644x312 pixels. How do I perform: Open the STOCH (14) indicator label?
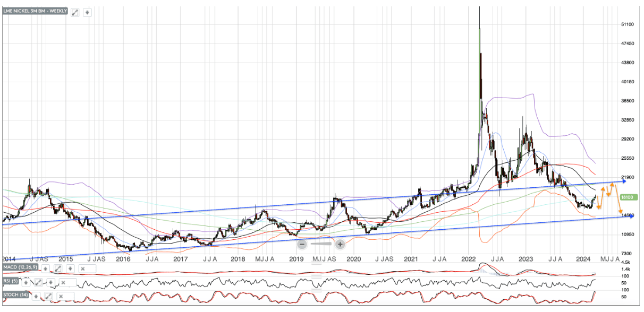pyautogui.click(x=16, y=294)
